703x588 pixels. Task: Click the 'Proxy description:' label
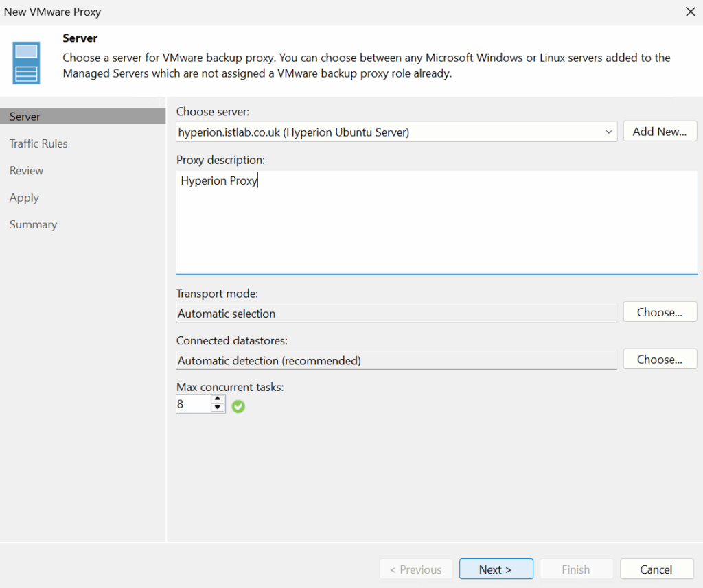(x=220, y=160)
